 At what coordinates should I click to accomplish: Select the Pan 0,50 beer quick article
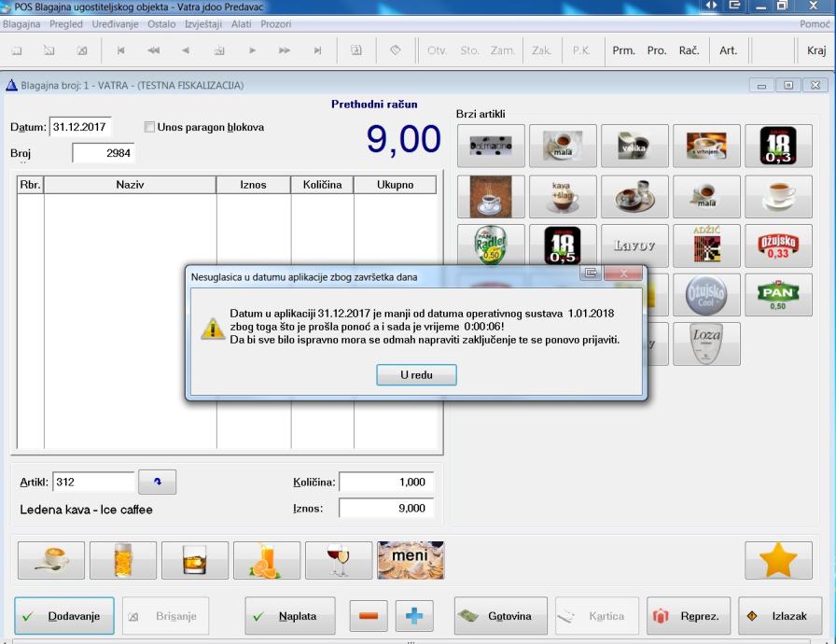(x=777, y=295)
